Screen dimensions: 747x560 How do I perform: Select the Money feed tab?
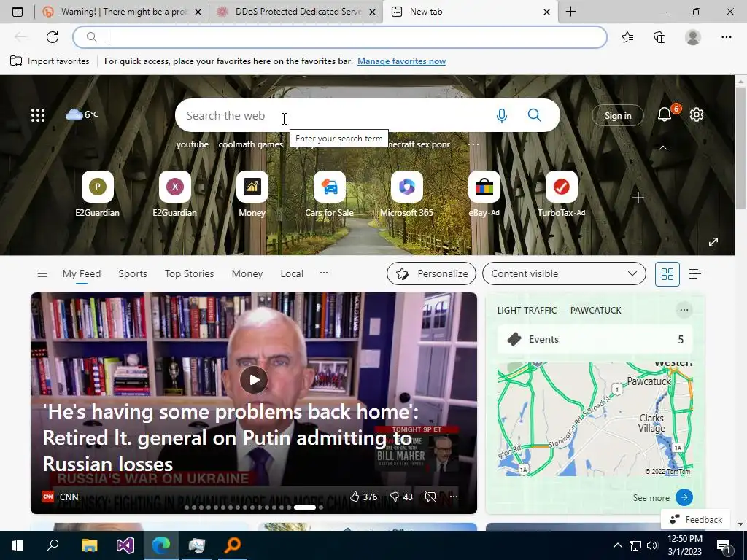pyautogui.click(x=247, y=274)
